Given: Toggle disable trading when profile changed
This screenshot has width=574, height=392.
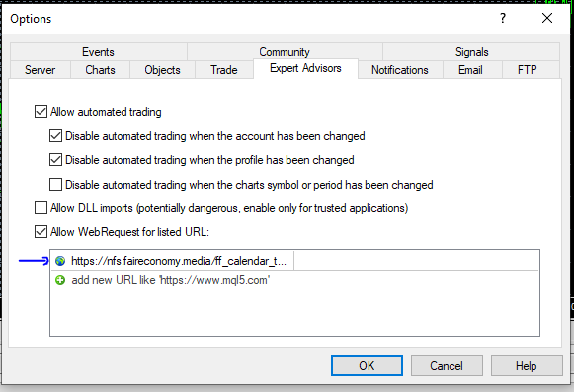Looking at the screenshot, I should click(55, 160).
